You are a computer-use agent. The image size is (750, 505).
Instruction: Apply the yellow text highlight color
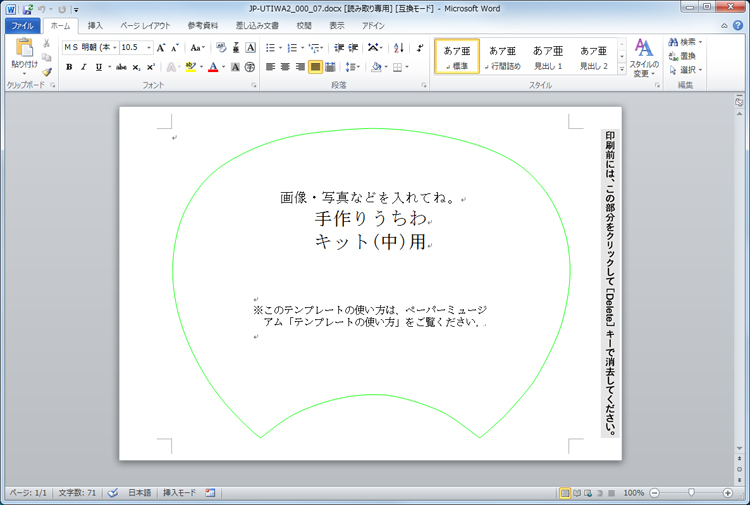(x=191, y=67)
